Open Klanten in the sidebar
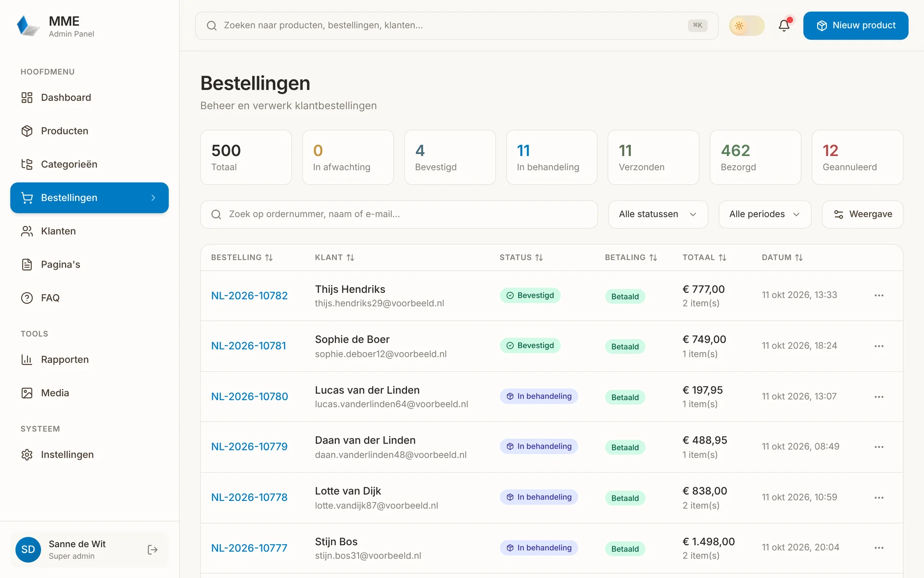Image resolution: width=924 pixels, height=578 pixels. [x=90, y=231]
